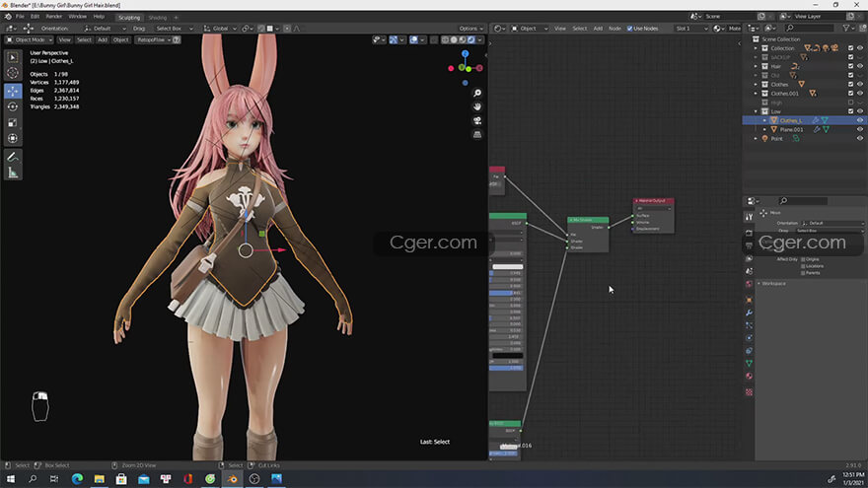Open the Physics properties tab
This screenshot has height=488, width=868.
click(749, 338)
